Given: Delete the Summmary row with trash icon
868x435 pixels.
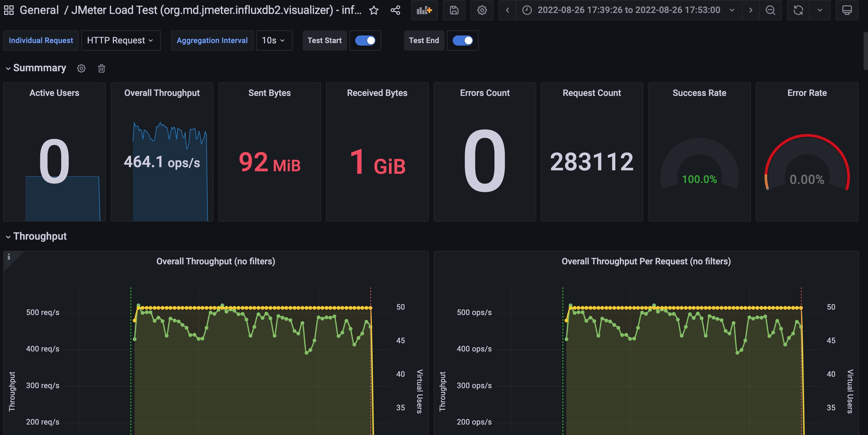Looking at the screenshot, I should click(x=101, y=68).
